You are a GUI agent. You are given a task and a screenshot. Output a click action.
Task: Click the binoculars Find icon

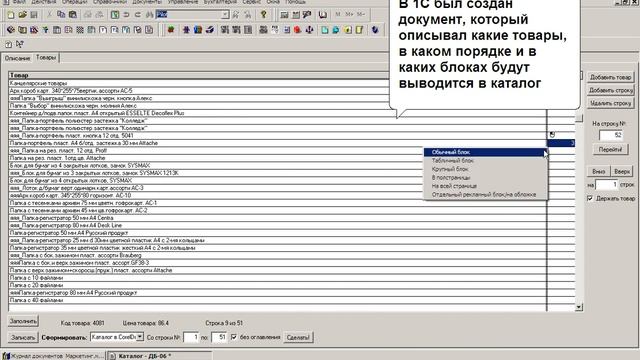pos(149,15)
